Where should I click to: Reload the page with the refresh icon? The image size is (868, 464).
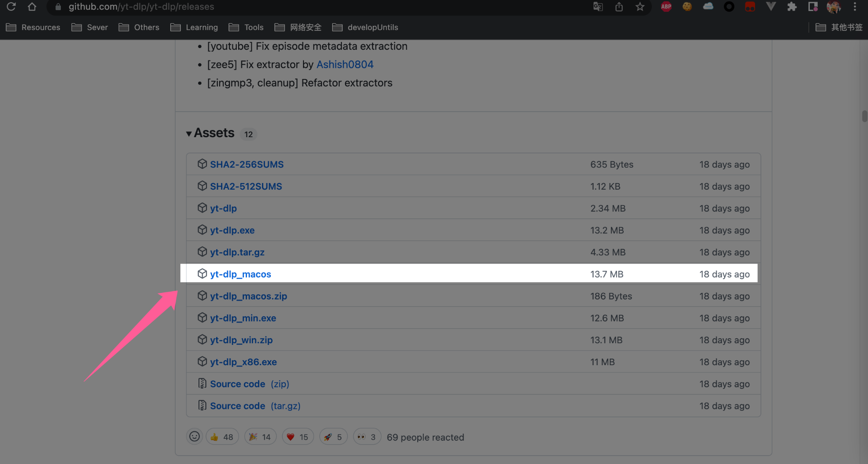coord(11,7)
